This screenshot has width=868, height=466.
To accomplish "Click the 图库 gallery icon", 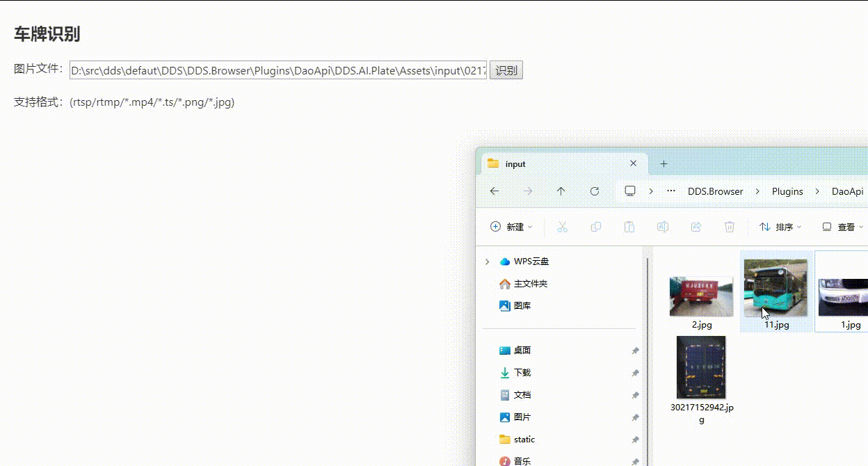I will point(505,305).
